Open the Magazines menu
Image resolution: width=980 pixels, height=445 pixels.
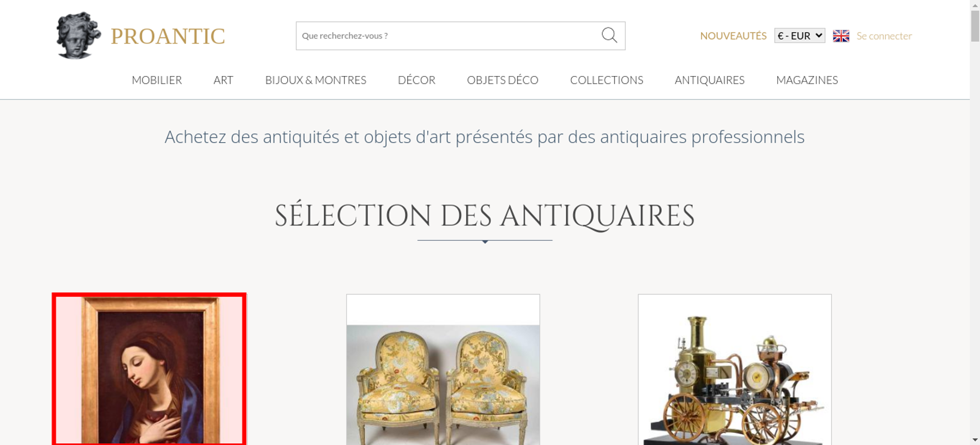807,80
